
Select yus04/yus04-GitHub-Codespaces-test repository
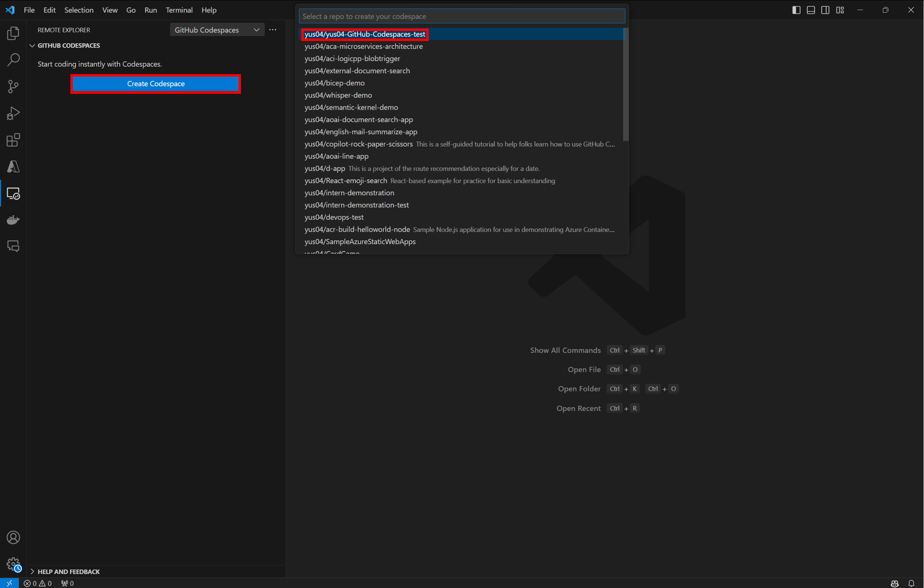(365, 34)
